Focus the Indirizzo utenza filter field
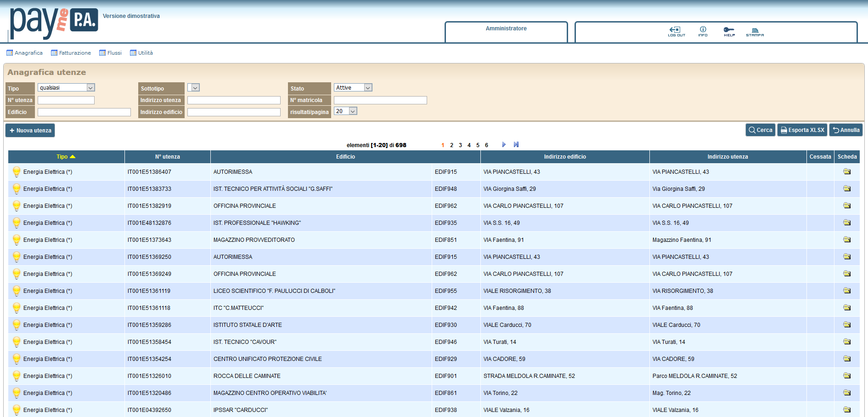The height and width of the screenshot is (417, 868). [x=234, y=100]
